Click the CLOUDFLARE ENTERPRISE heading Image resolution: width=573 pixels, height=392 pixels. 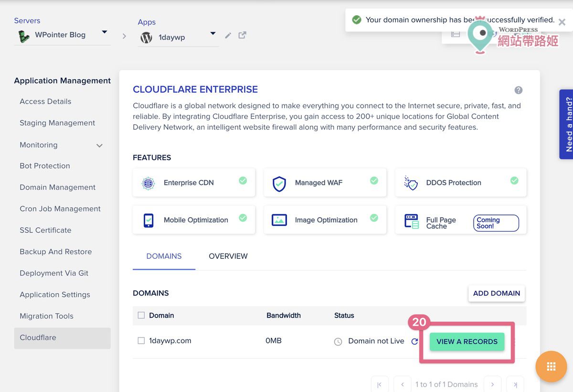pos(195,90)
